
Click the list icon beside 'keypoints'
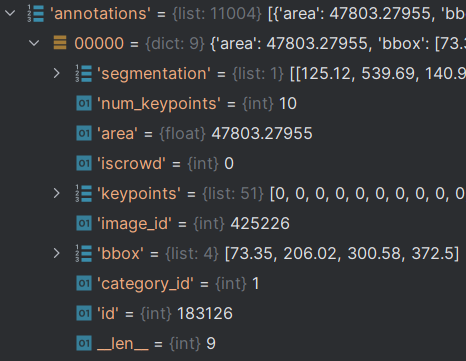(x=84, y=193)
